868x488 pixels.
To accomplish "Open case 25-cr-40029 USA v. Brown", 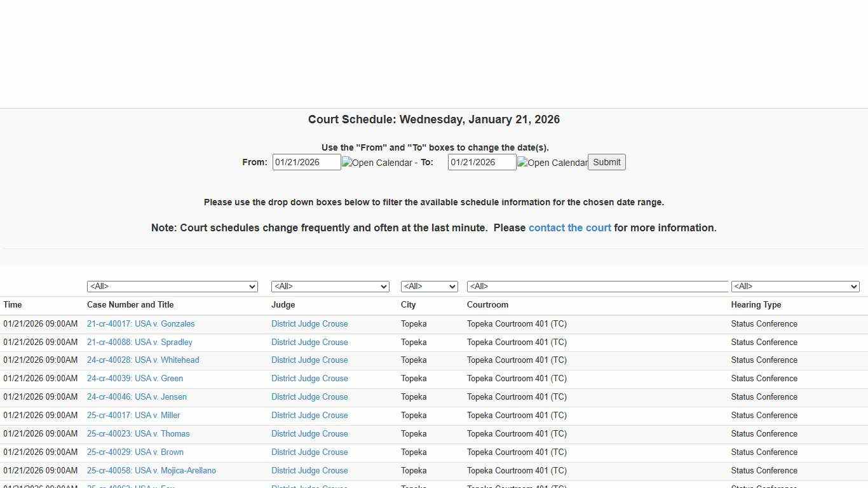I will pyautogui.click(x=135, y=452).
